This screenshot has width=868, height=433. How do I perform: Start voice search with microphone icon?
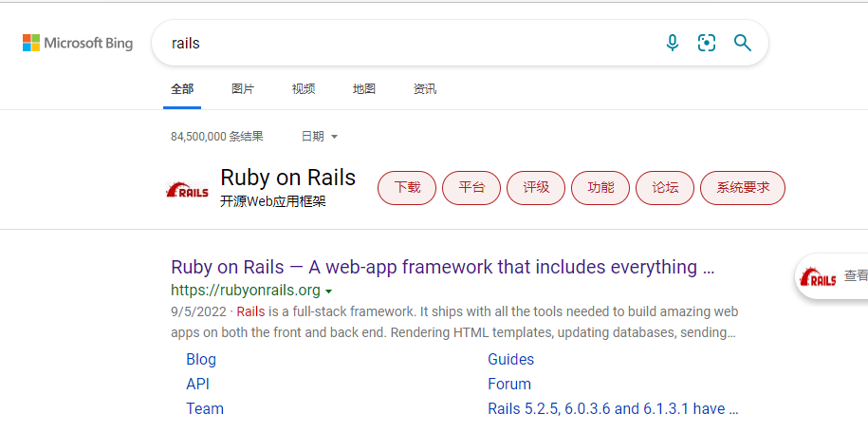tap(672, 43)
